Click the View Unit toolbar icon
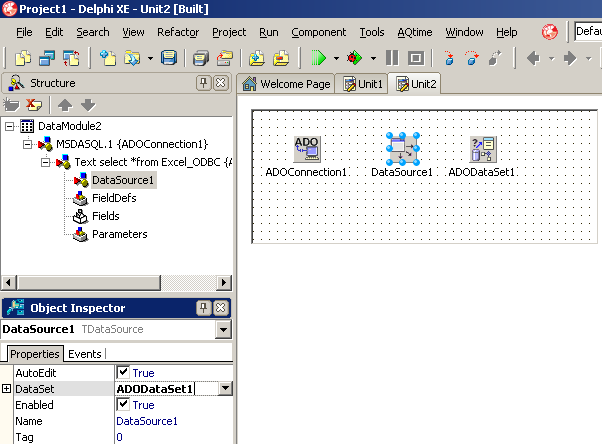Image resolution: width=602 pixels, height=444 pixels. point(23,58)
